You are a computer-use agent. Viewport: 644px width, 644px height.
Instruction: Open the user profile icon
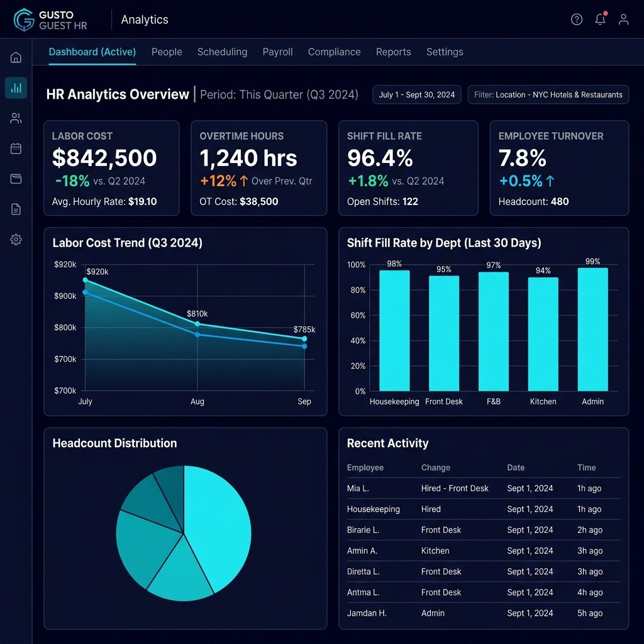[x=623, y=19]
